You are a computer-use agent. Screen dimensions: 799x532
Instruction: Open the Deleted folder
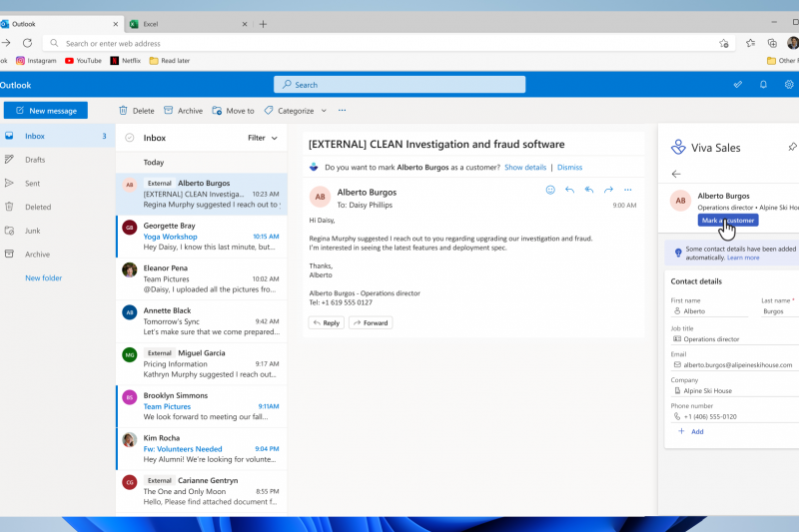pyautogui.click(x=38, y=207)
